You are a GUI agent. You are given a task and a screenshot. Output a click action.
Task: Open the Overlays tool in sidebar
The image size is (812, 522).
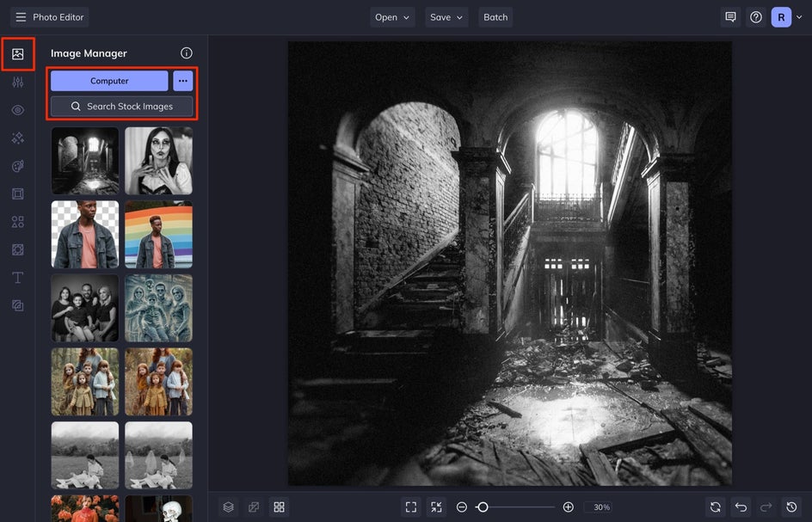(x=17, y=305)
